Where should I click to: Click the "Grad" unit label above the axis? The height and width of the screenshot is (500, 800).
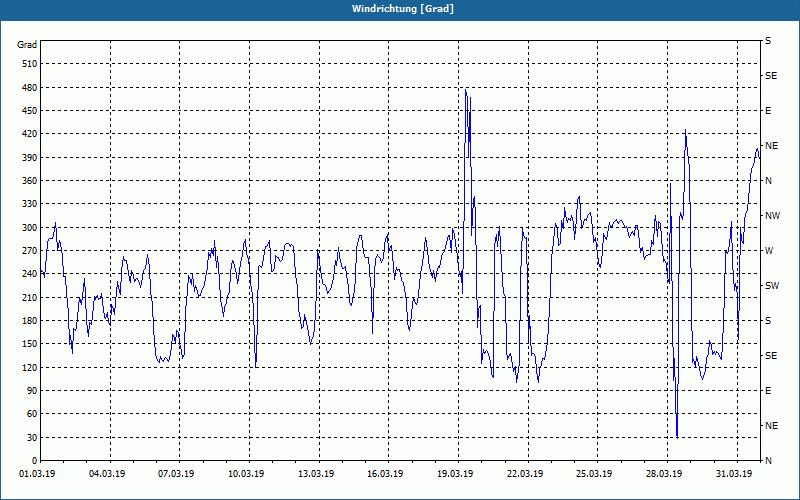pyautogui.click(x=27, y=45)
